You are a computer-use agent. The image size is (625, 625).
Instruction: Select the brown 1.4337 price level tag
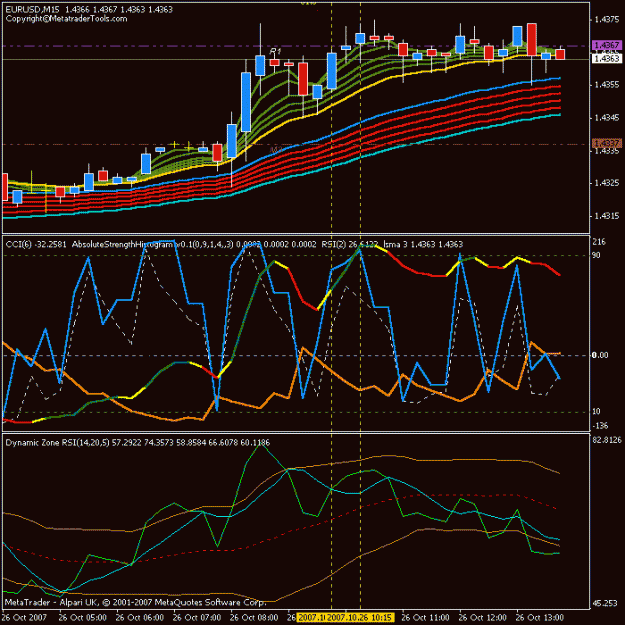pyautogui.click(x=607, y=143)
